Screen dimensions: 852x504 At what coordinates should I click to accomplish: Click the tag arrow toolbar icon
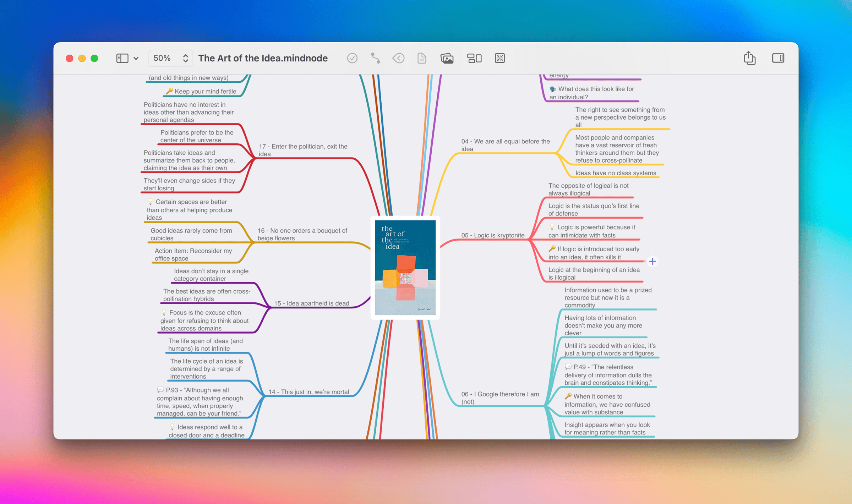[x=398, y=58]
